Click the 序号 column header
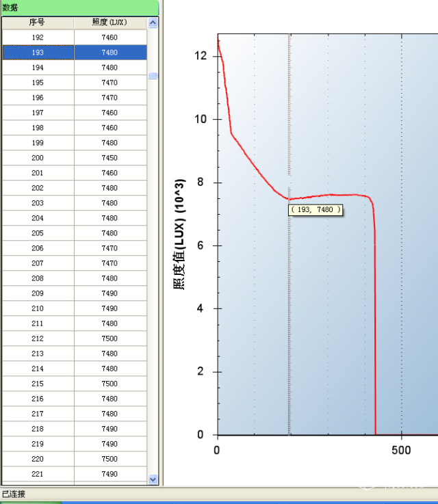The image size is (438, 504). pos(37,23)
